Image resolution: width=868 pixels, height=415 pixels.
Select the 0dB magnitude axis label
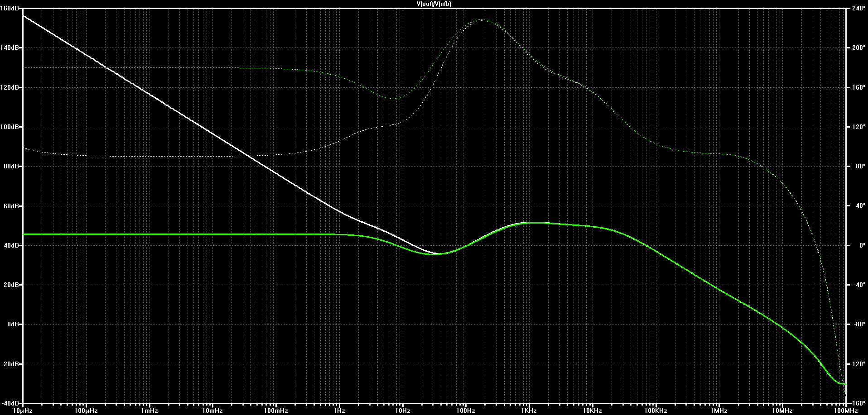[12, 324]
